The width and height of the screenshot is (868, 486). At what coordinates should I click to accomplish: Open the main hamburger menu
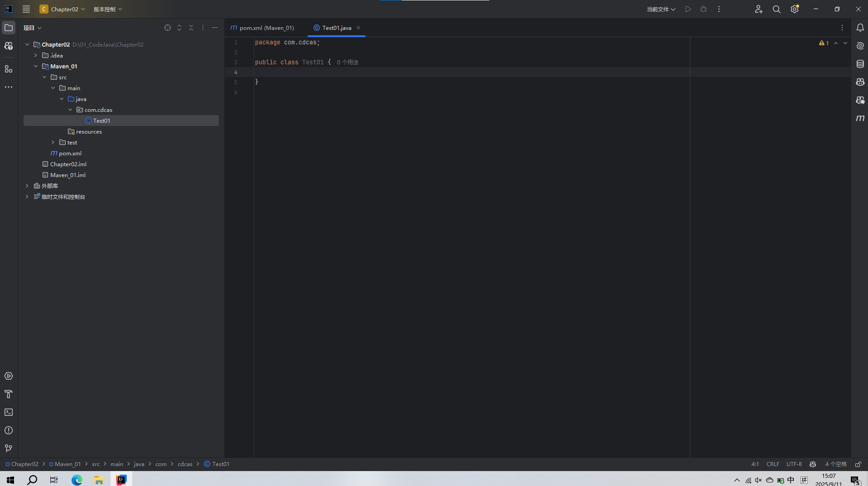coord(26,9)
